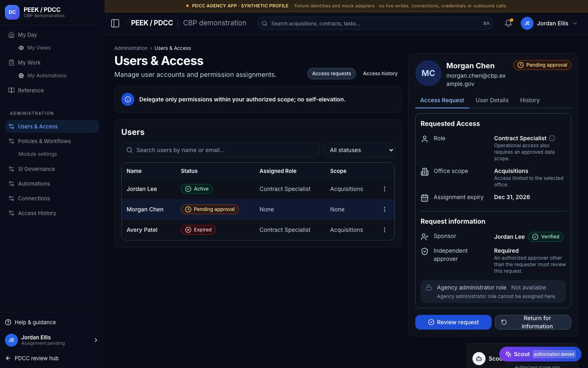The width and height of the screenshot is (588, 368).
Task: Click the Scout bot icon
Action: coord(479,359)
